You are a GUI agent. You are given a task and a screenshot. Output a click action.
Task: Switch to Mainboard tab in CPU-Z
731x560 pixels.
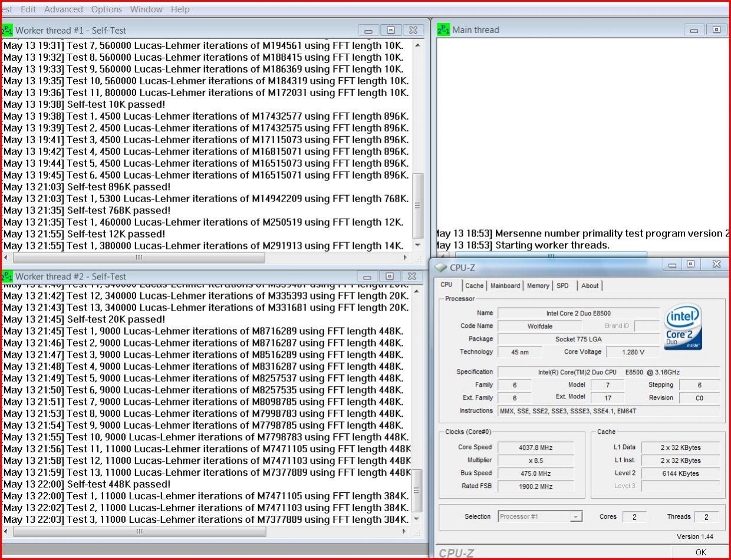coord(505,285)
